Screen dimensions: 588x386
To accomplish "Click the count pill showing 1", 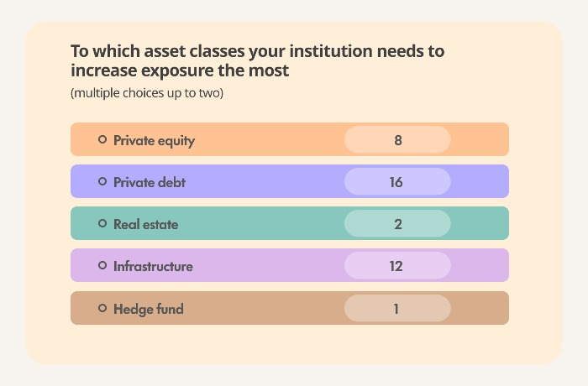I will click(x=397, y=308).
